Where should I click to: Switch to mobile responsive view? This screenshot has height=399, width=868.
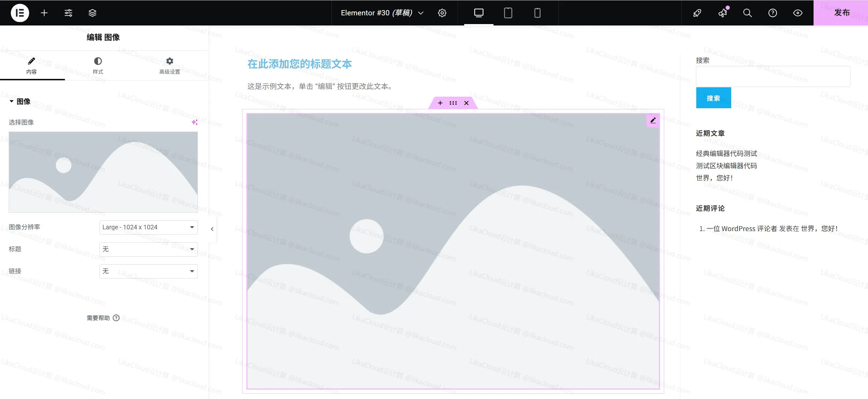537,13
